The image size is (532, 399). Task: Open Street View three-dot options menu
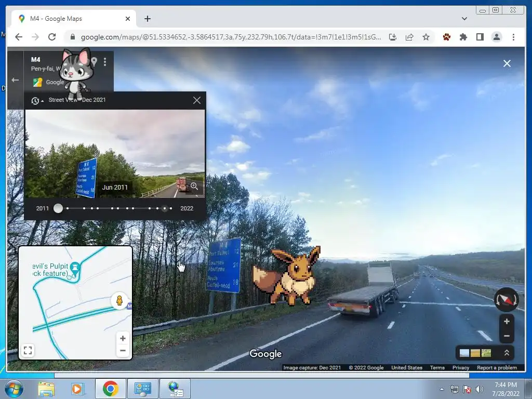click(105, 62)
